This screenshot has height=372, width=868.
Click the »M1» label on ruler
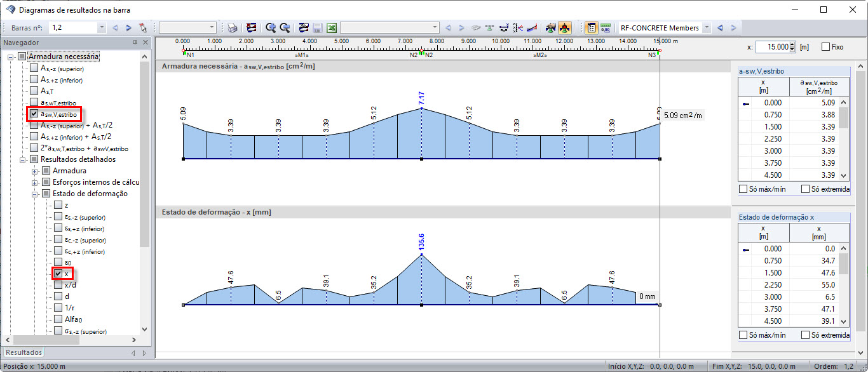(x=302, y=55)
